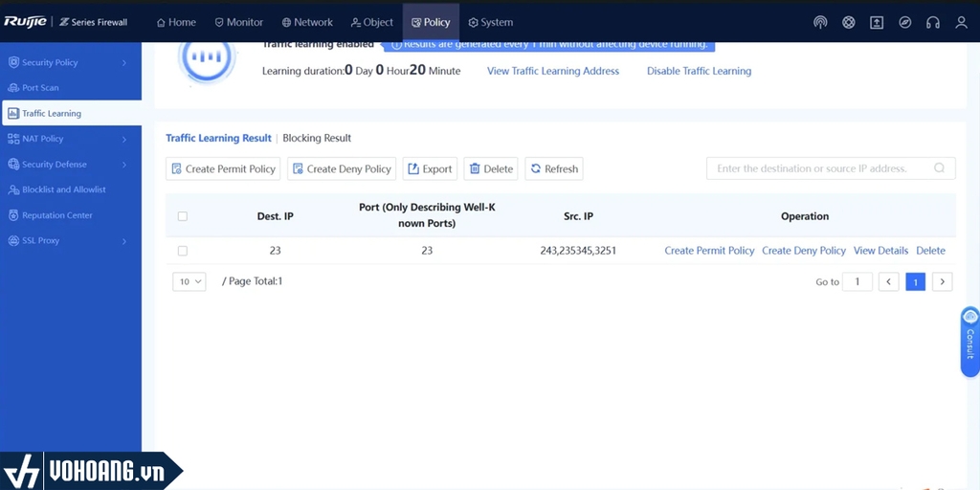The image size is (980, 490).
Task: Click View Traffic Learning Address link
Action: [553, 71]
